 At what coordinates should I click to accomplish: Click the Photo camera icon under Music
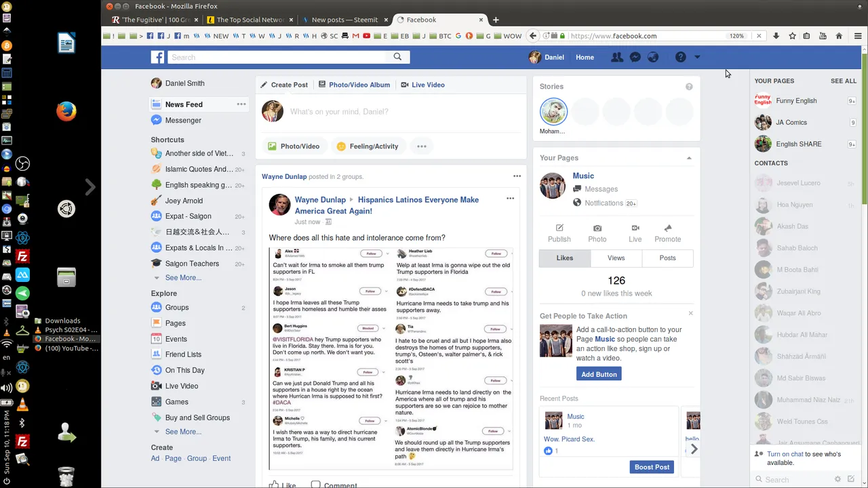pos(597,228)
